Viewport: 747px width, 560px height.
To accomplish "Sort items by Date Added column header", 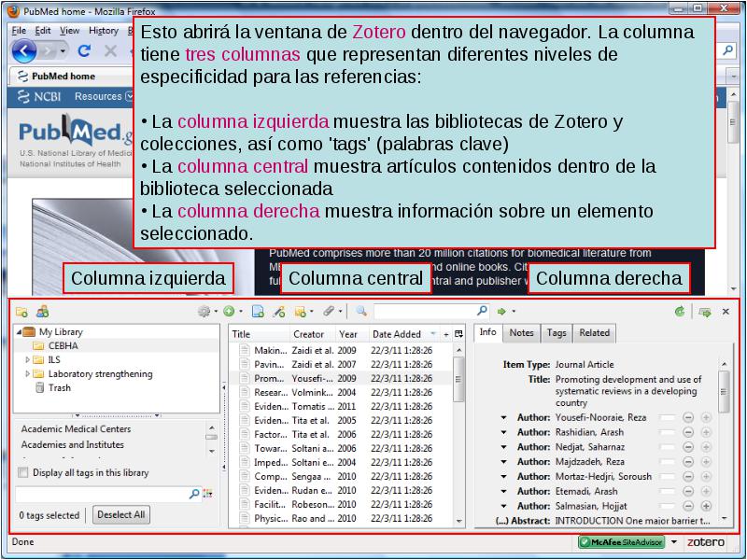I will [x=403, y=334].
